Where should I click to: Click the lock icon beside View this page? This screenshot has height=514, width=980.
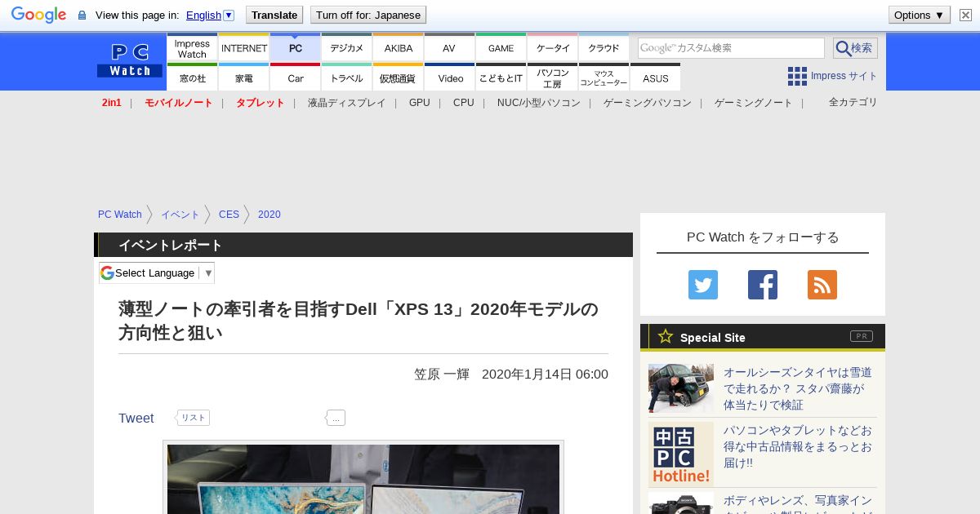click(82, 16)
